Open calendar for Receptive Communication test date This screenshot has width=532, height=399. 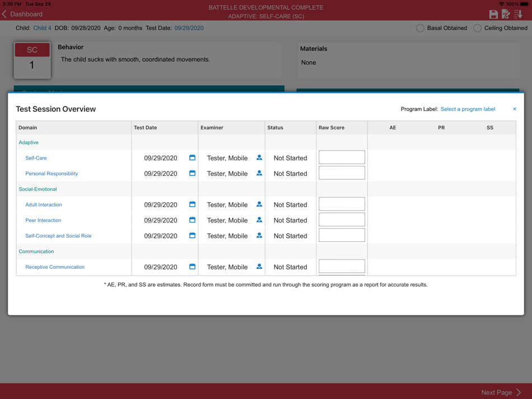click(x=192, y=267)
